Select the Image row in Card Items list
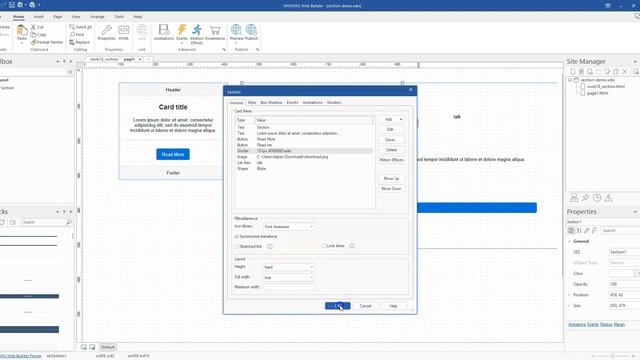The height and width of the screenshot is (360, 640). pos(304,157)
